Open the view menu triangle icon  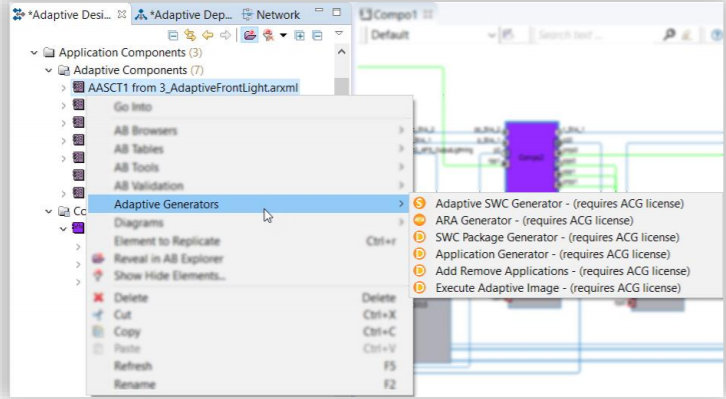pyautogui.click(x=339, y=33)
